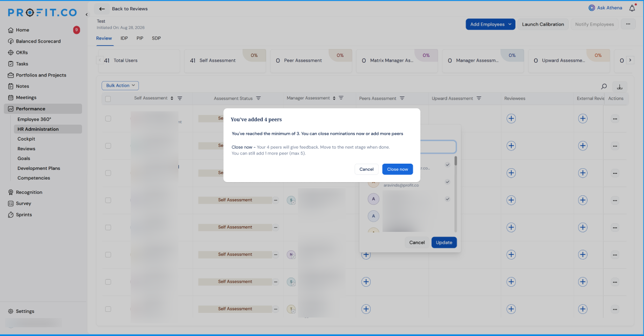
Task: Filter the Peers Assessment column
Action: [402, 98]
